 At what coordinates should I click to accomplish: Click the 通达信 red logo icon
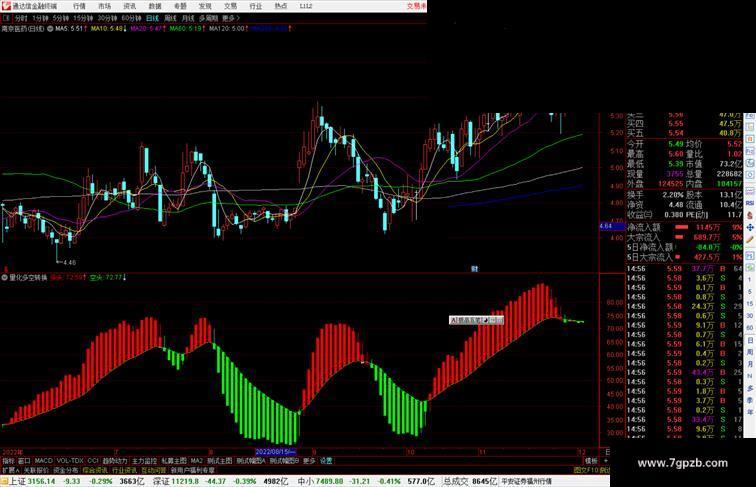(6, 6)
